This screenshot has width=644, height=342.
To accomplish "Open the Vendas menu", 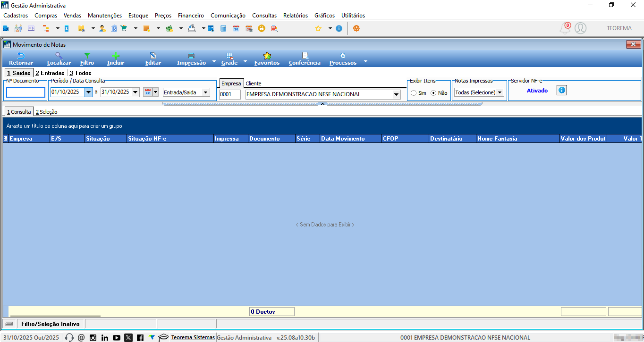I will pos(72,16).
